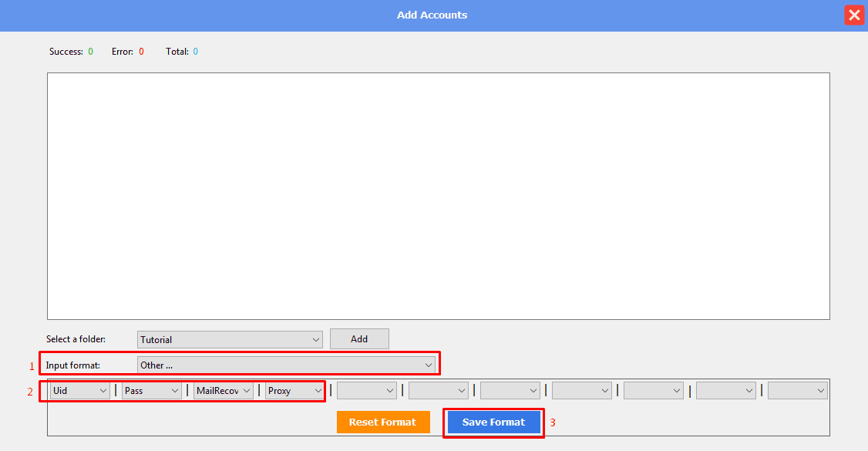Expand the seventh format field dropdown
Viewport: 868px width, 451px height.
tap(510, 391)
